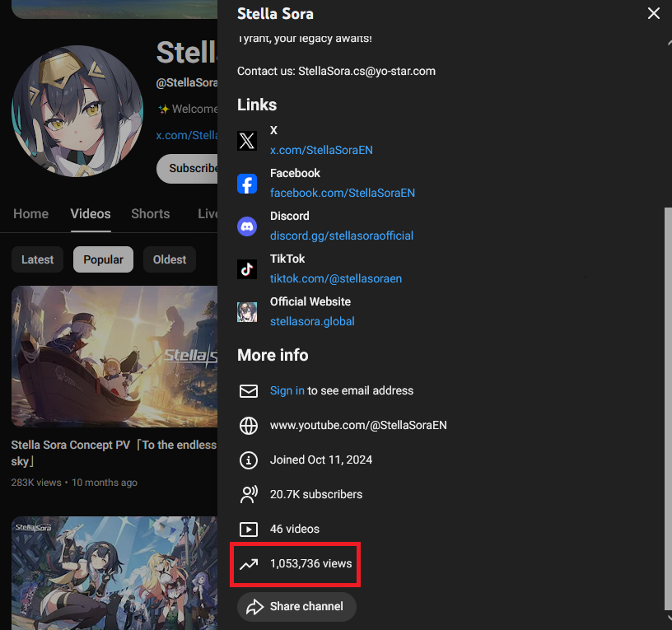
Task: Click the globe icon beside channel URL
Action: click(x=249, y=426)
